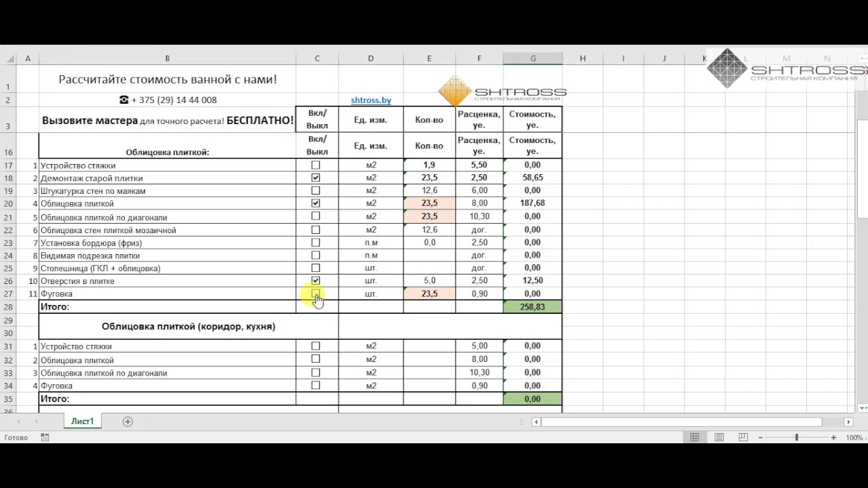Switch to Normal view in status bar
Screen dimensions: 868x488
(x=694, y=438)
